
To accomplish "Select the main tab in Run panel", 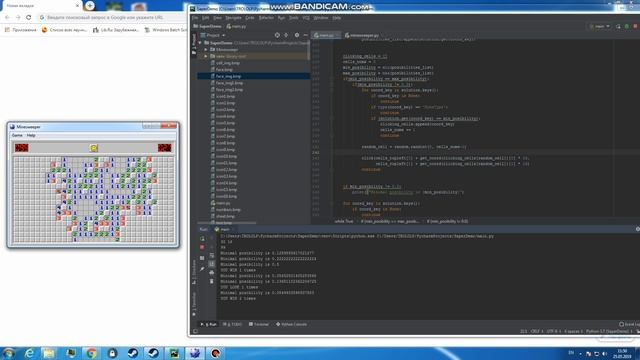I will pos(222,229).
